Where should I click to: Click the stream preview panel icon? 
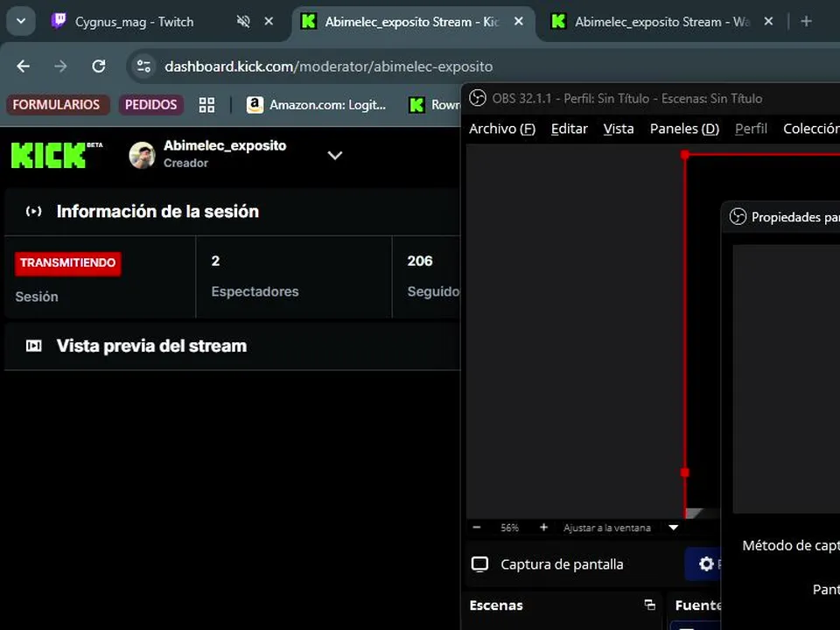click(33, 346)
